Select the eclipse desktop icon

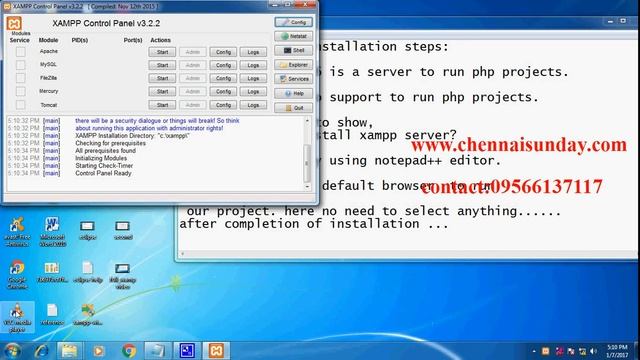[x=87, y=230]
